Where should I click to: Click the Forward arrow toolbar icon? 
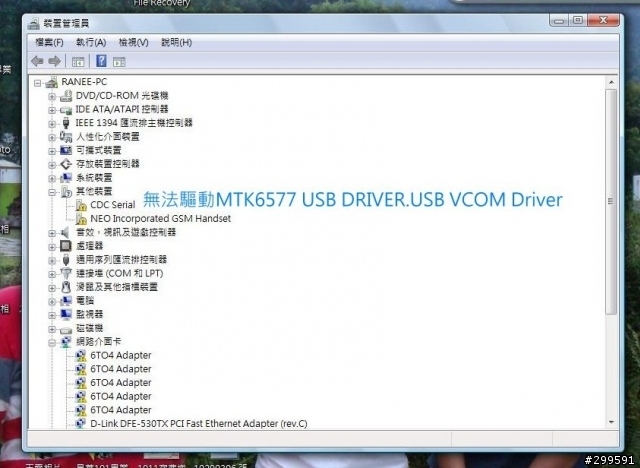55,61
